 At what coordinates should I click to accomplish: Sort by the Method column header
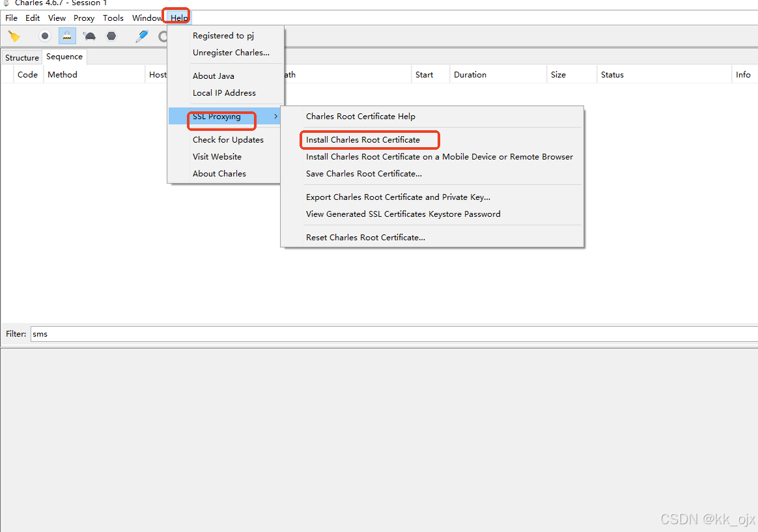[94, 74]
